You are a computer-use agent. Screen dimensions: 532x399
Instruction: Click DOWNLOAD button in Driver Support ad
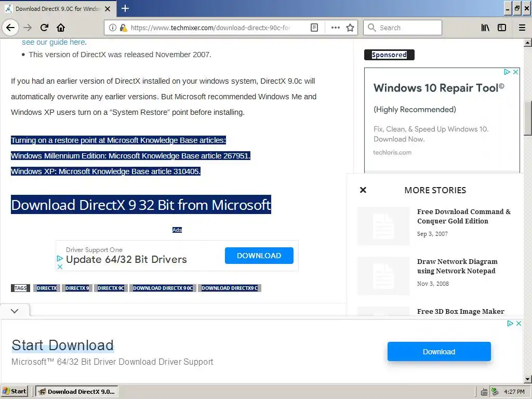coord(259,256)
